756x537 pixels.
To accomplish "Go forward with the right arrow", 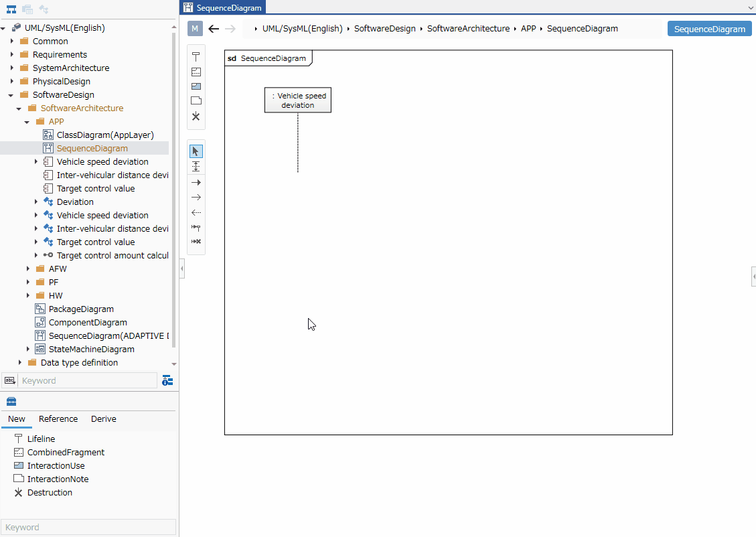I will (230, 29).
